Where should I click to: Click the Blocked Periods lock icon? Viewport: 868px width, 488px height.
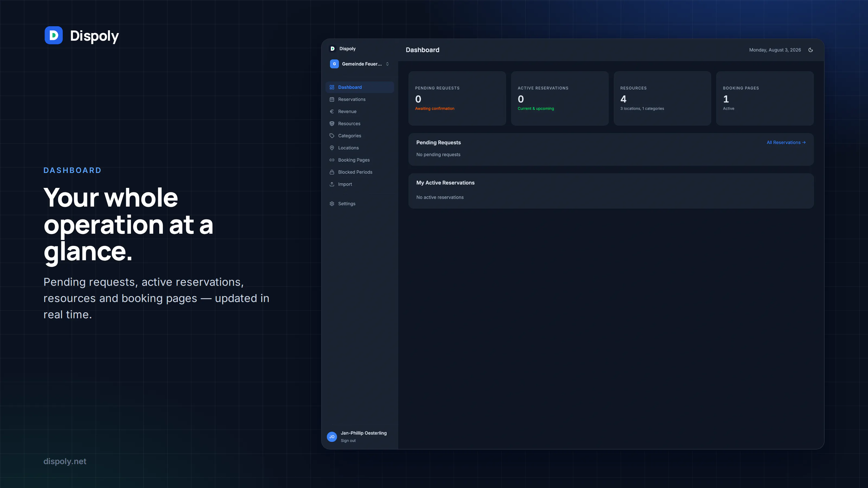(332, 172)
